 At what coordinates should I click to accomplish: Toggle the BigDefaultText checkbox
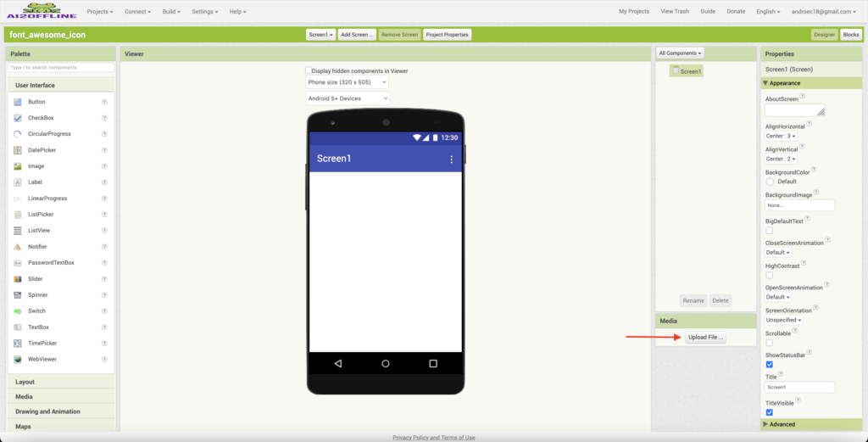point(769,231)
